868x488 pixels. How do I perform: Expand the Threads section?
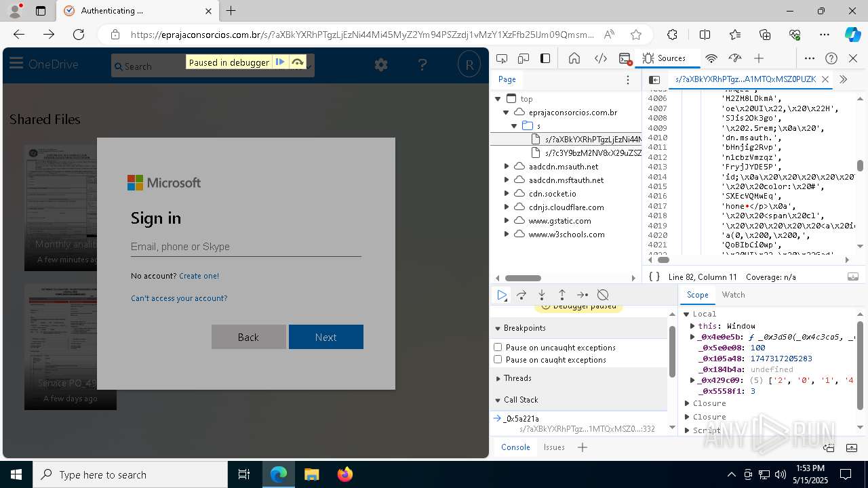pyautogui.click(x=497, y=378)
